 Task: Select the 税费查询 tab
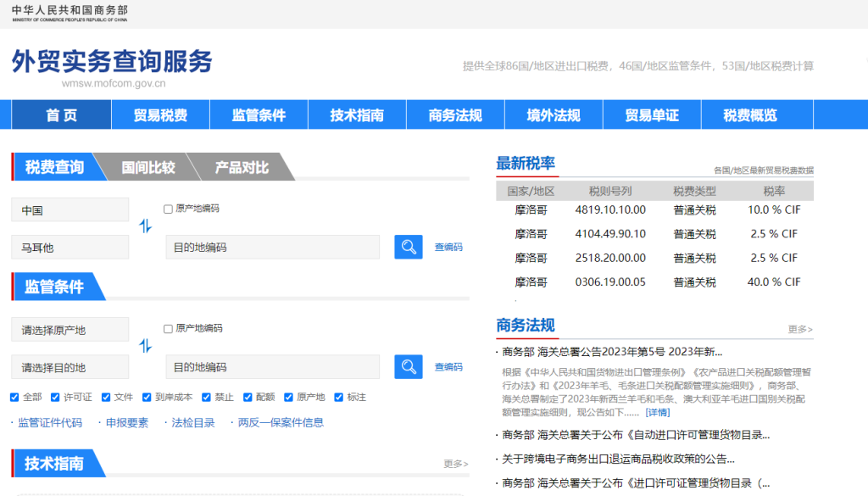coord(55,167)
